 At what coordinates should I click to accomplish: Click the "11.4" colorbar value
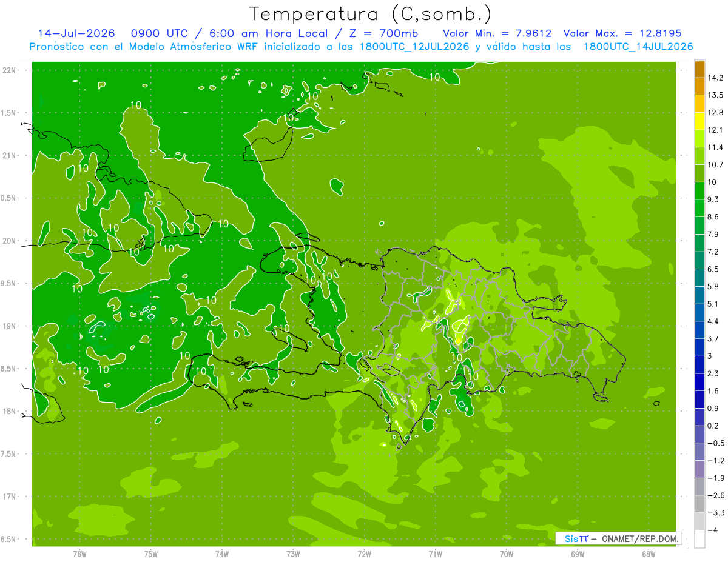click(715, 147)
